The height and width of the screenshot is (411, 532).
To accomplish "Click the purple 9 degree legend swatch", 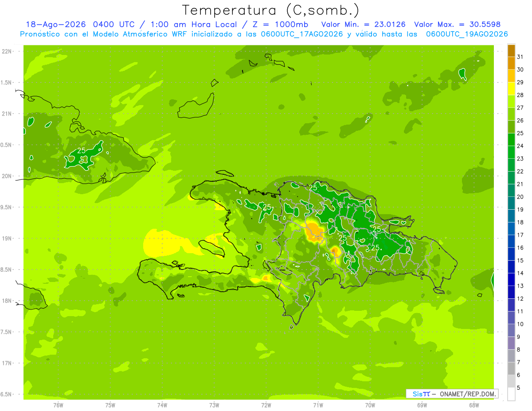I will (511, 331).
